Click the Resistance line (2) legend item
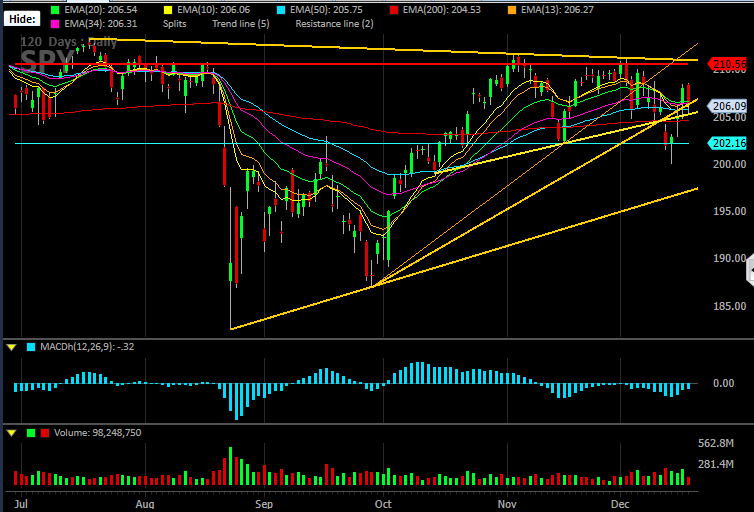 [x=334, y=24]
